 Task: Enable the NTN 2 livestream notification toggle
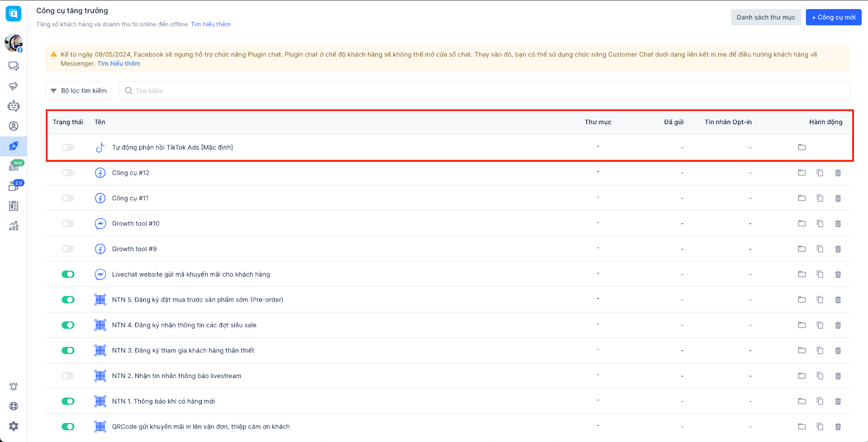pos(68,376)
